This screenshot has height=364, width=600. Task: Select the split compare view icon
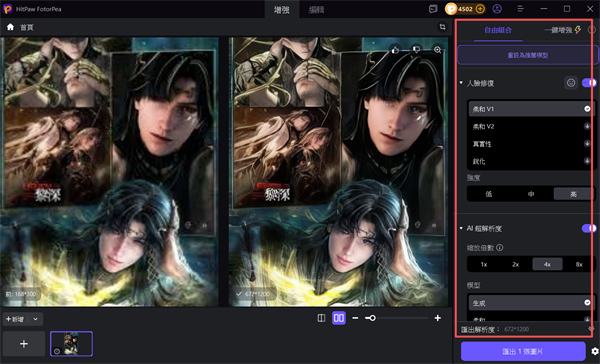(321, 318)
